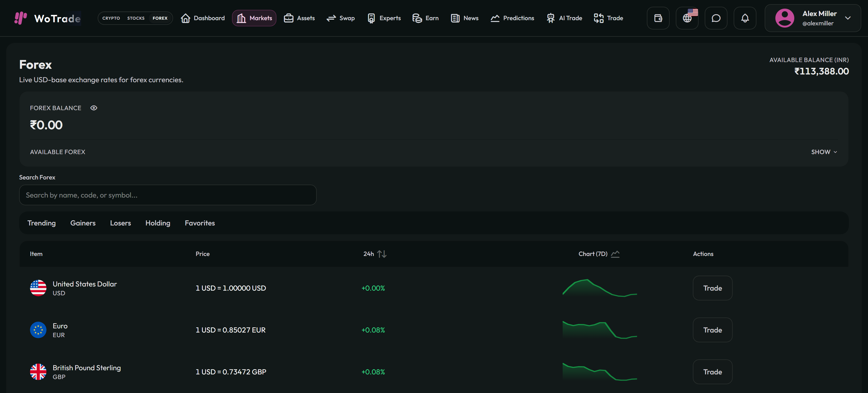The width and height of the screenshot is (868, 393).
Task: Click the "1 USD = 0.85027 EUR" price
Action: tap(230, 330)
